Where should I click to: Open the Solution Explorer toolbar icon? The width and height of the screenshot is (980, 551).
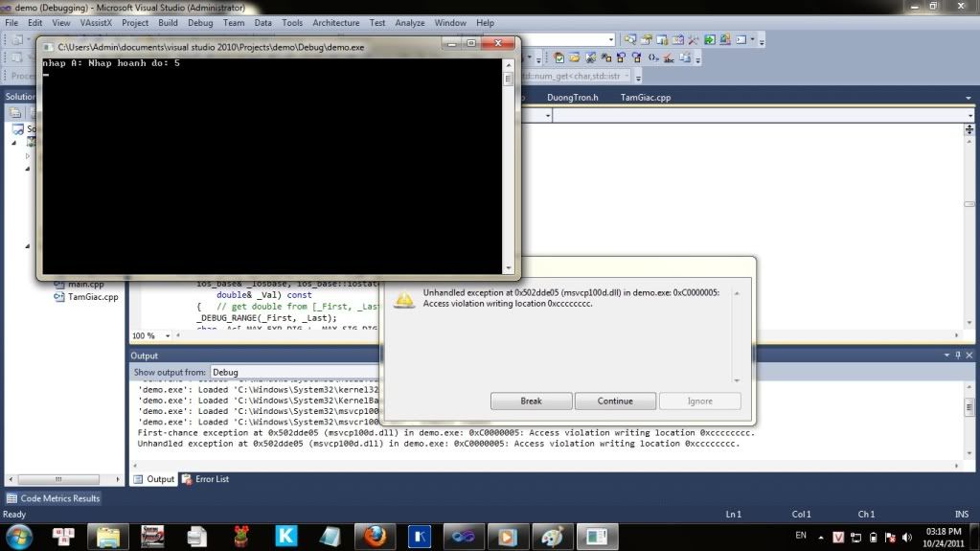[x=630, y=39]
